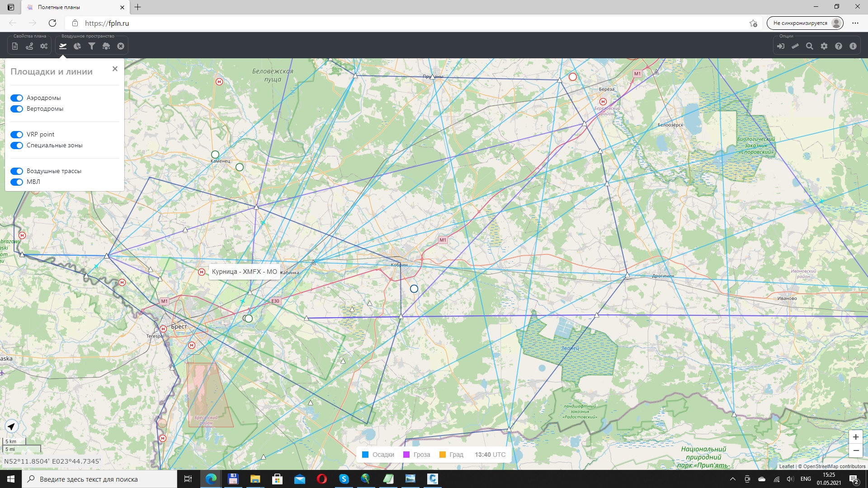Open Microsoft Store from taskbar
Image resolution: width=868 pixels, height=488 pixels.
coord(277,479)
